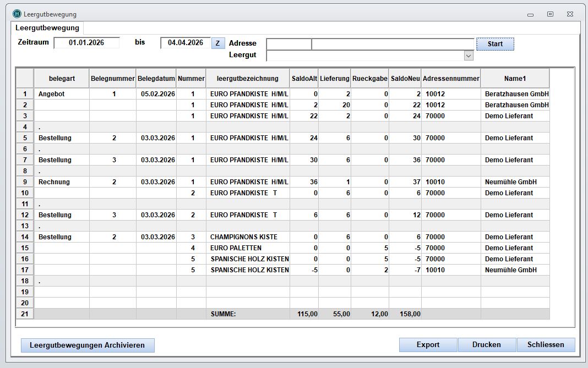Click the wide Adresse name field
The image size is (588, 368).
coord(393,44)
